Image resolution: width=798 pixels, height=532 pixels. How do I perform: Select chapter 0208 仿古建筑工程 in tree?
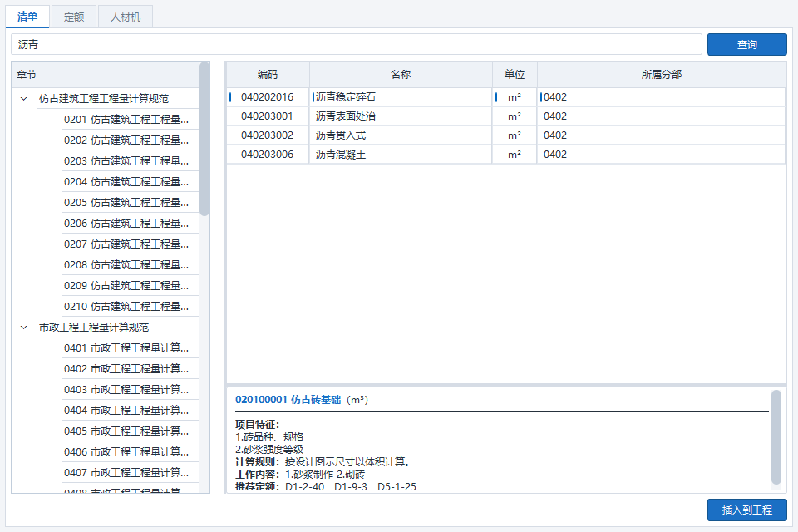point(126,264)
